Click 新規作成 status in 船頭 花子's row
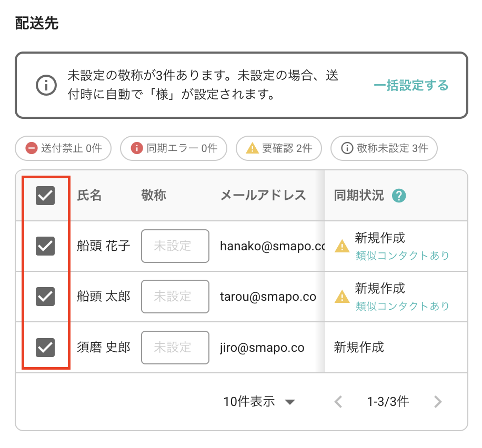This screenshot has height=448, width=482. (380, 238)
